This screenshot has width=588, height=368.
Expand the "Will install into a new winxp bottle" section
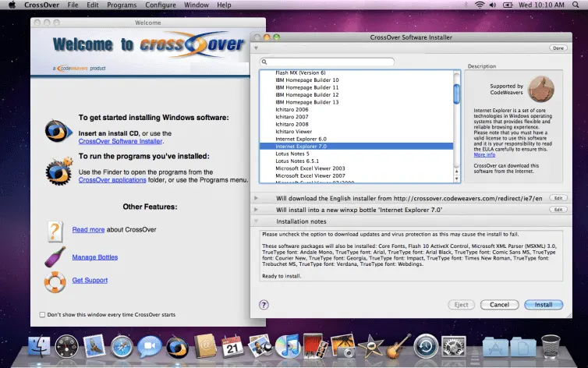[256, 210]
